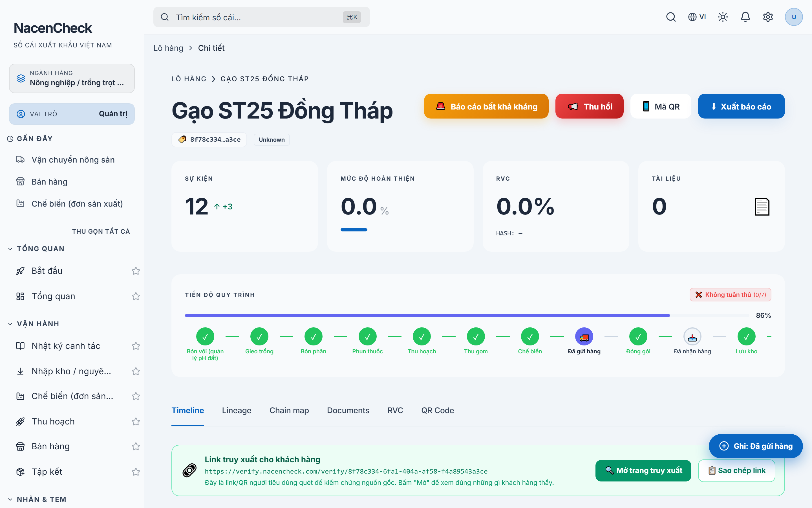This screenshot has width=812, height=508.
Task: Open Bắt đầu rocket item
Action: tap(47, 270)
